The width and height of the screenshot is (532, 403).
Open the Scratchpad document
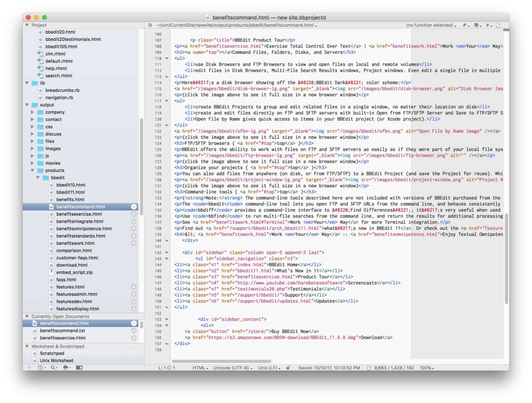52,354
